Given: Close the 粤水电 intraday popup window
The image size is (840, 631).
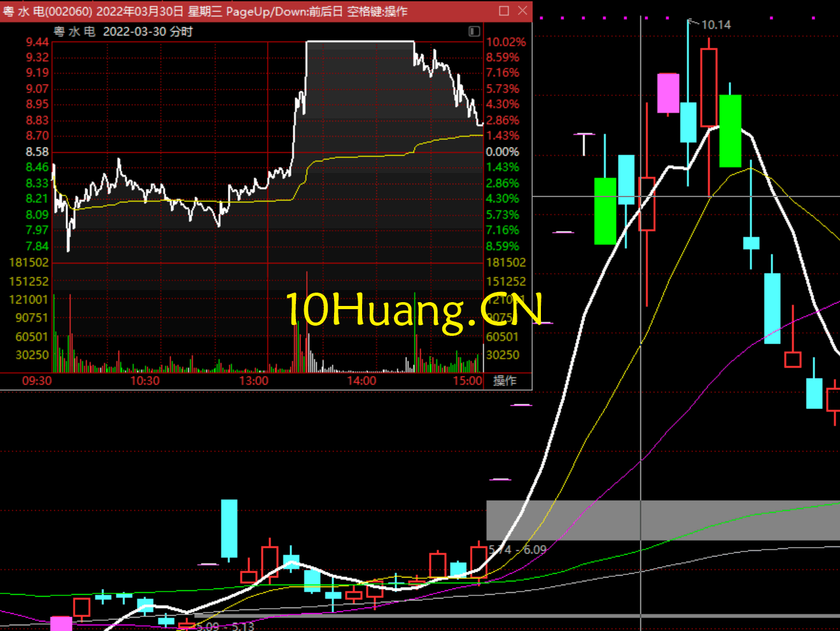Looking at the screenshot, I should pos(522,11).
